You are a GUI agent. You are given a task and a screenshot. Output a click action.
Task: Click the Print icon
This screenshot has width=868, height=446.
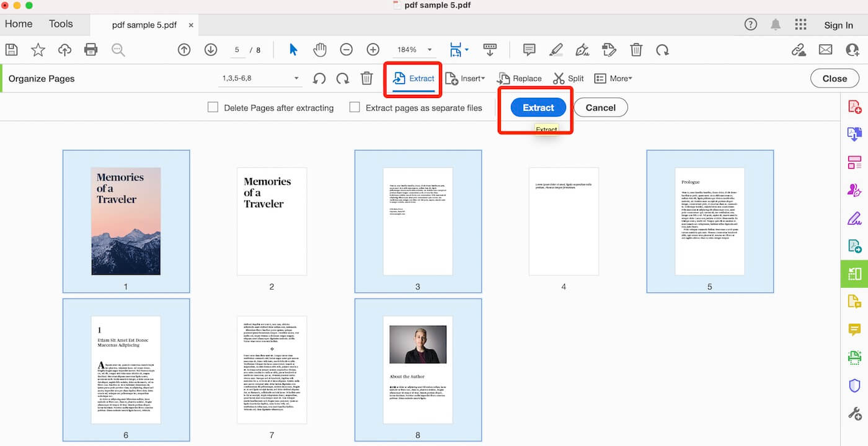coord(91,50)
